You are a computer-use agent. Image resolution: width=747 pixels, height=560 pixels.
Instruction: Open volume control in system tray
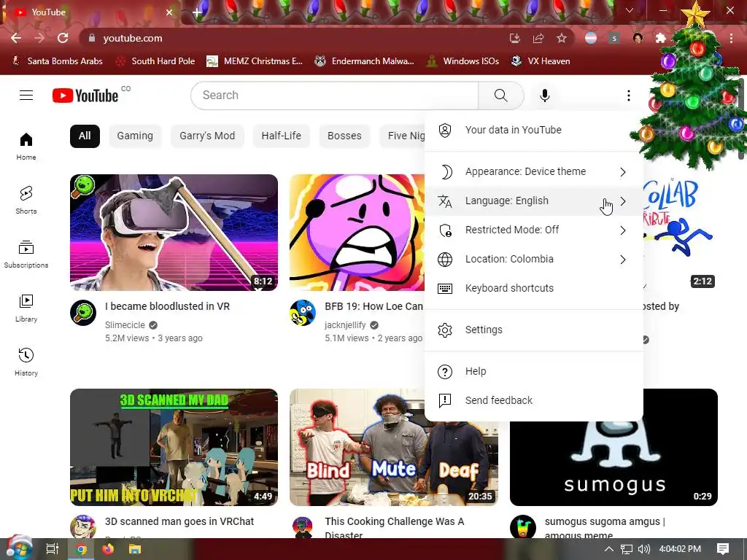click(x=643, y=549)
